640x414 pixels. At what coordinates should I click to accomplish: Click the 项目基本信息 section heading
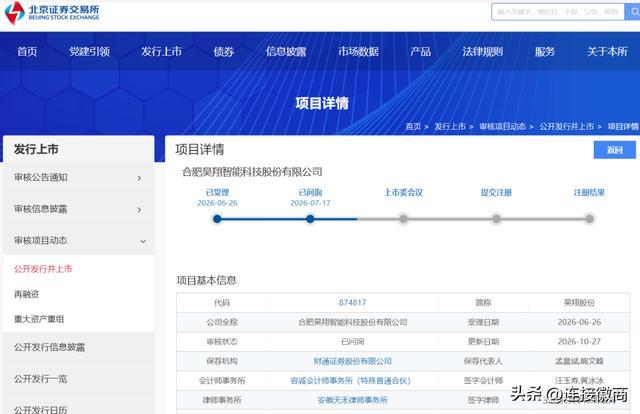tap(207, 280)
